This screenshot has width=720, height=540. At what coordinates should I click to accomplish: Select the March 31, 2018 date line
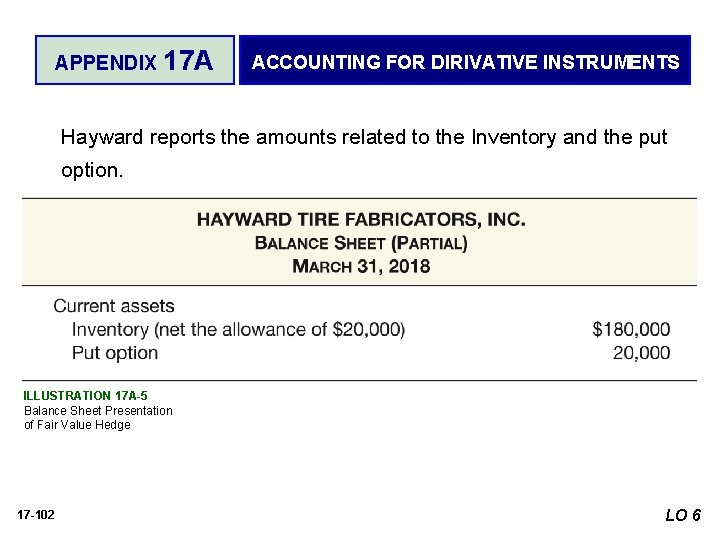point(360,266)
